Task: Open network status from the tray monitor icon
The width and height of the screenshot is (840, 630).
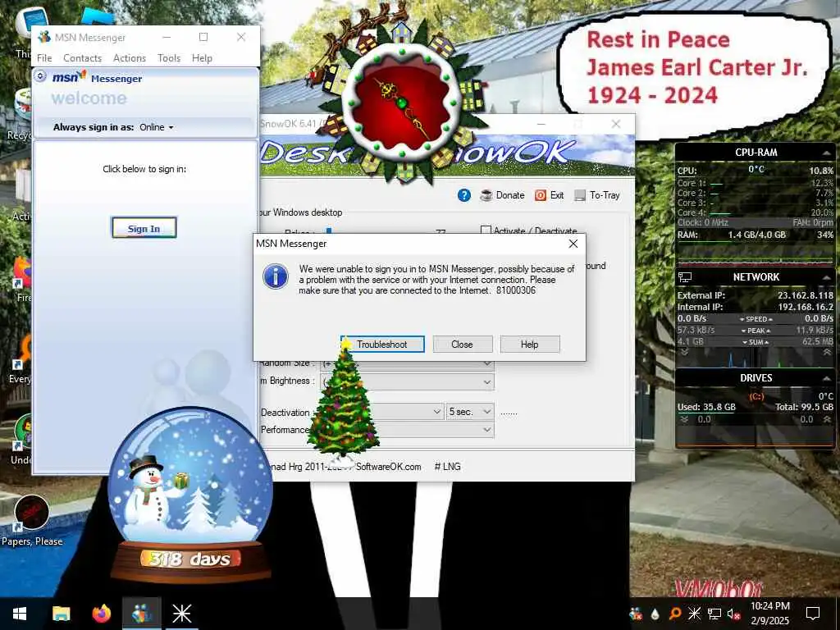Action: pyautogui.click(x=714, y=614)
